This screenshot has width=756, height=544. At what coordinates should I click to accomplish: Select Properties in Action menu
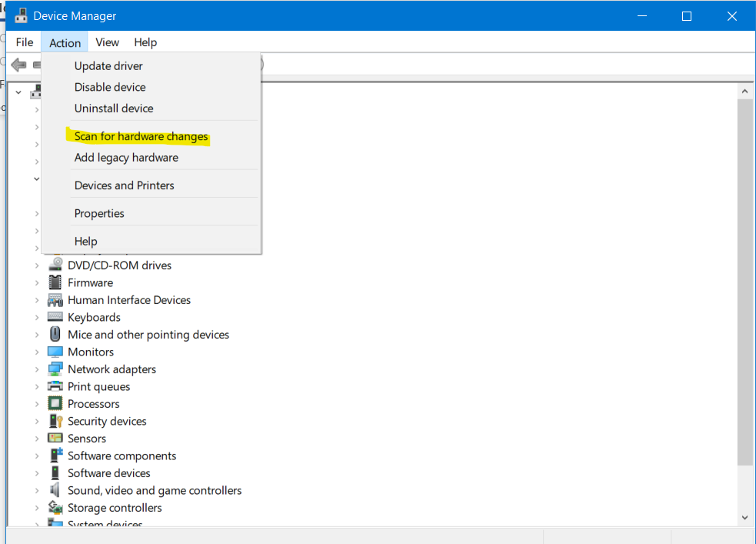[152, 214]
